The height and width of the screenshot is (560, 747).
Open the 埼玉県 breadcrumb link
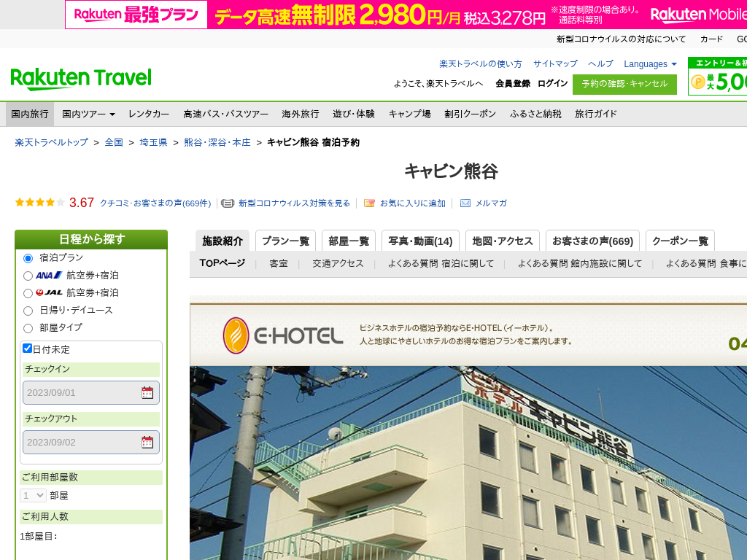click(153, 142)
